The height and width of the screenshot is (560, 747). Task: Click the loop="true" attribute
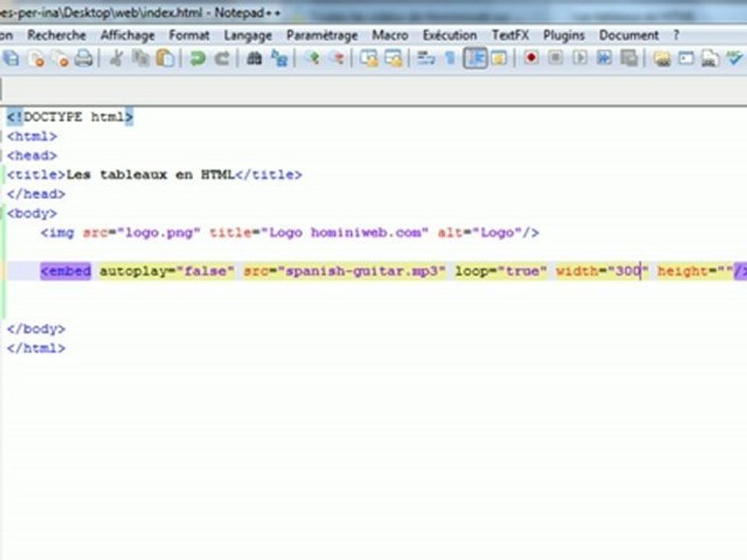(x=500, y=271)
